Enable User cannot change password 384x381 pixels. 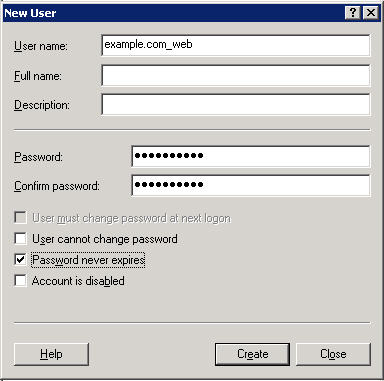(x=20, y=239)
